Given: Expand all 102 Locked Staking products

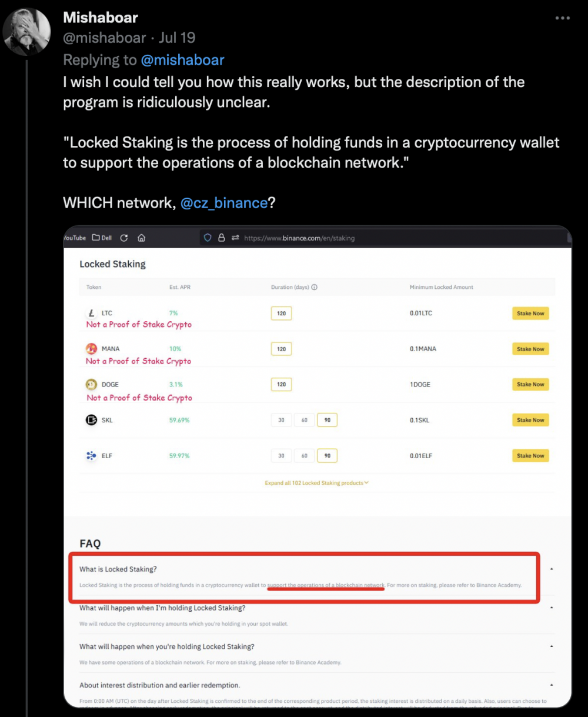Looking at the screenshot, I should point(316,483).
